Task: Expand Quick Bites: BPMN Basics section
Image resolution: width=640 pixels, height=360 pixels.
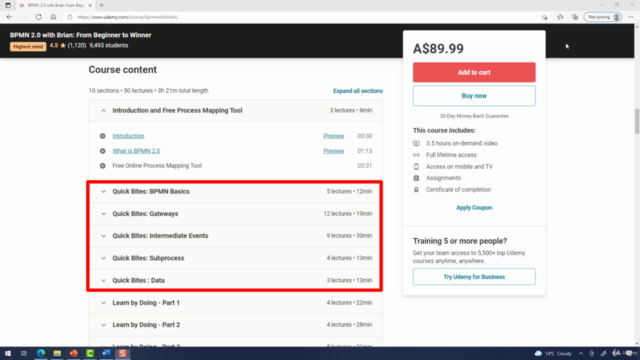Action: click(x=236, y=191)
